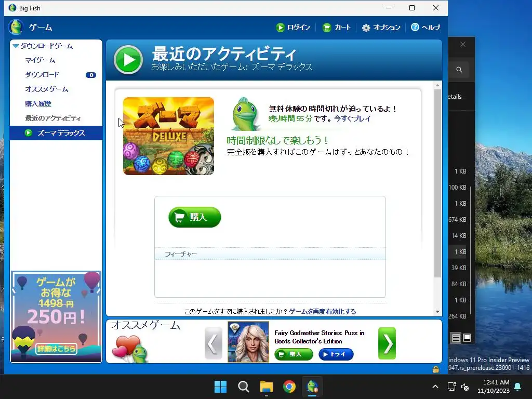Click the gold padlock icon at bottom right
The height and width of the screenshot is (399, 532).
(x=436, y=369)
